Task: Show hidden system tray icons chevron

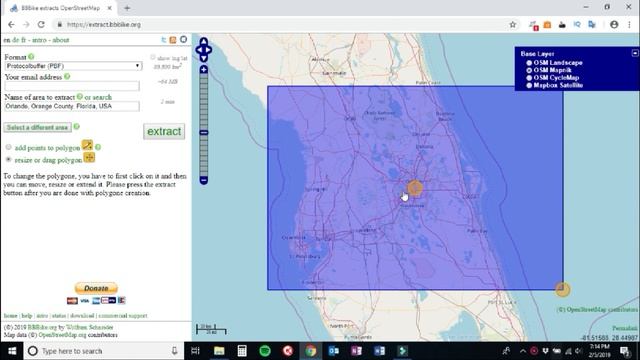Action: click(523, 351)
